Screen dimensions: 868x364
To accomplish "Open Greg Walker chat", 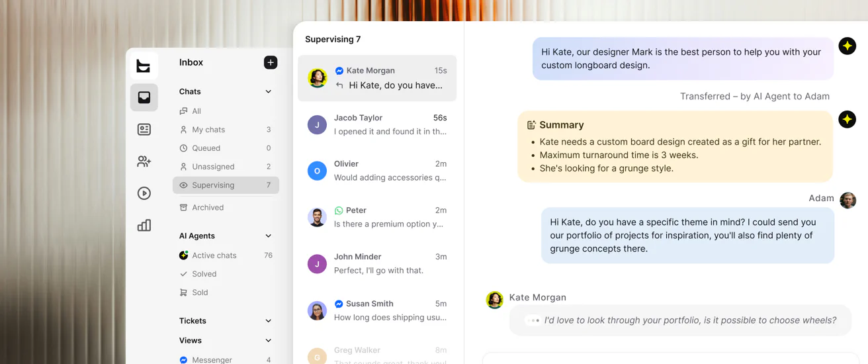I will tap(377, 353).
